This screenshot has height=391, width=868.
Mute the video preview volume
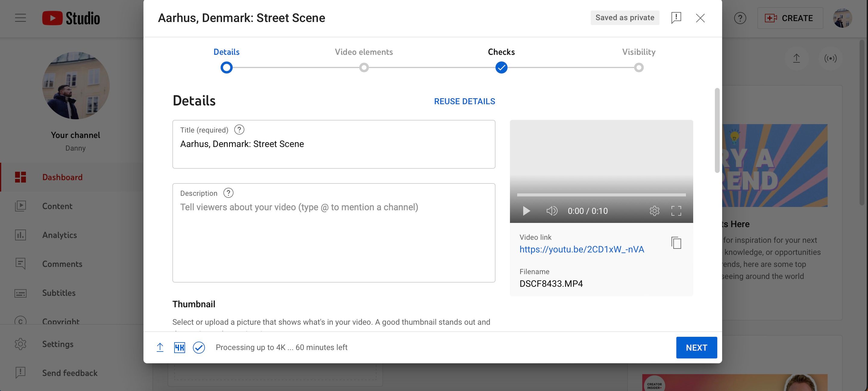552,211
